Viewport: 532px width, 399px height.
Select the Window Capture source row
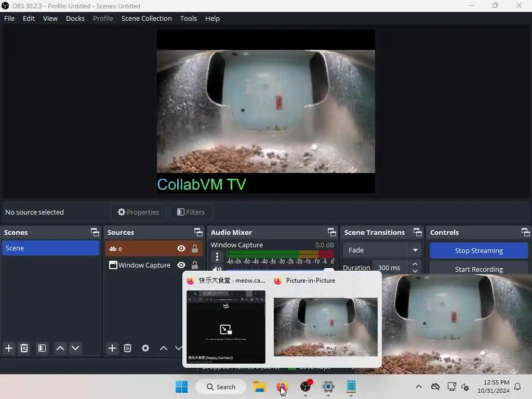click(x=154, y=265)
